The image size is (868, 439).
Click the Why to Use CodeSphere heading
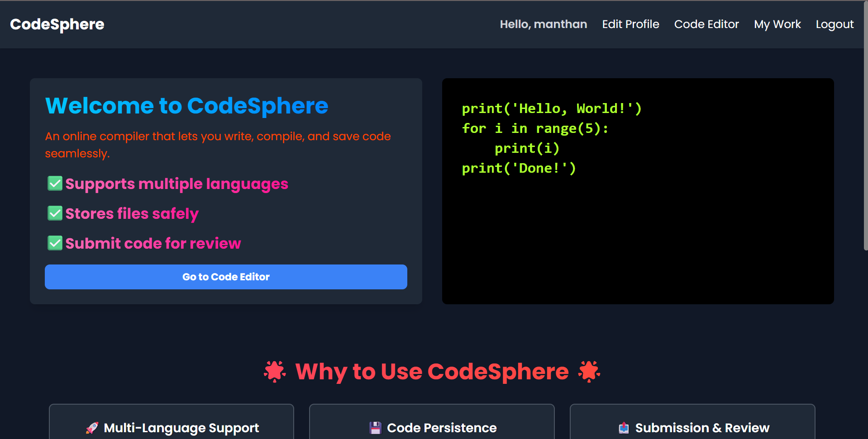click(432, 372)
